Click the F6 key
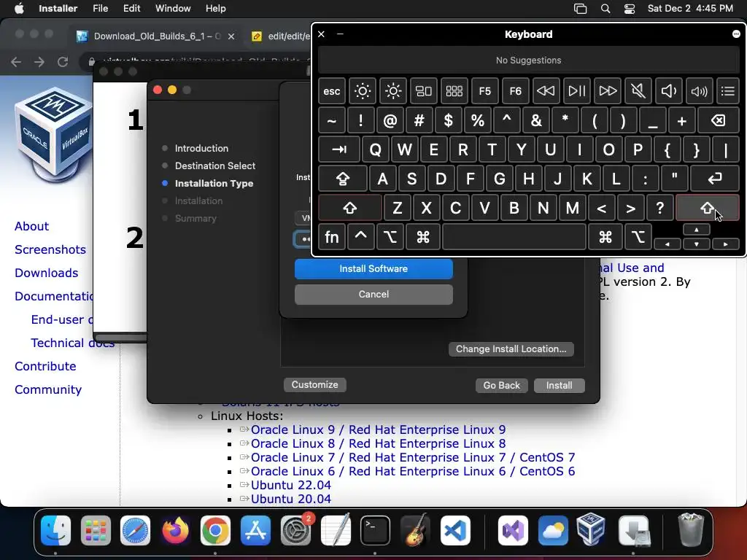The width and height of the screenshot is (747, 560). click(516, 91)
